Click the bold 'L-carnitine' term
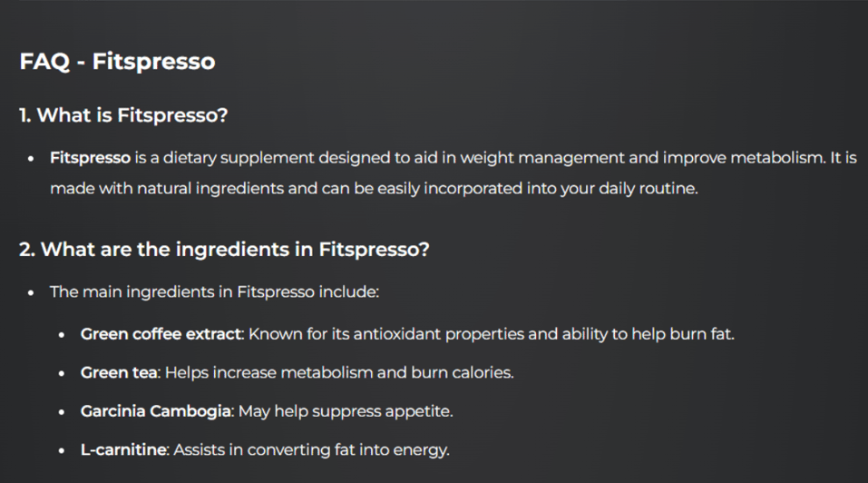 [124, 449]
